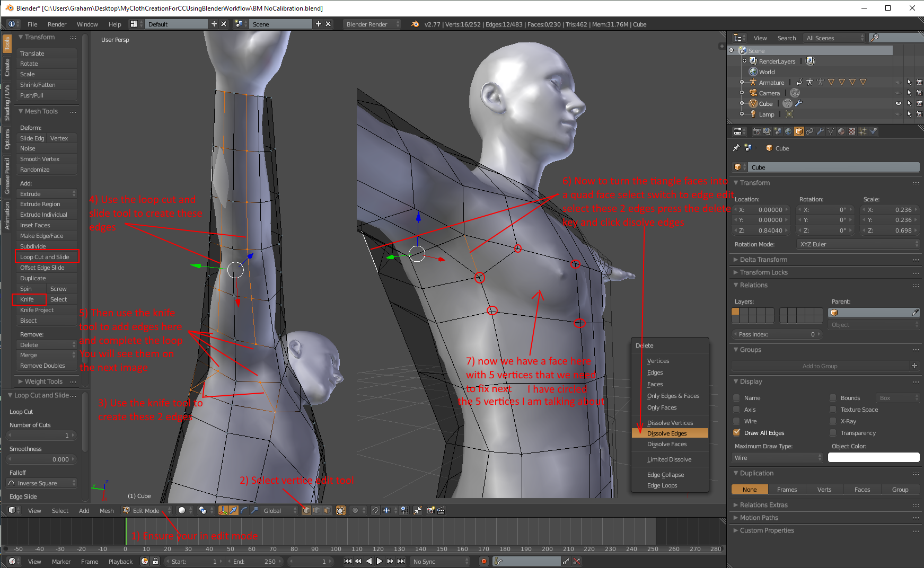This screenshot has height=568, width=924.
Task: Open the Scene properties tab icon
Action: pyautogui.click(x=778, y=131)
